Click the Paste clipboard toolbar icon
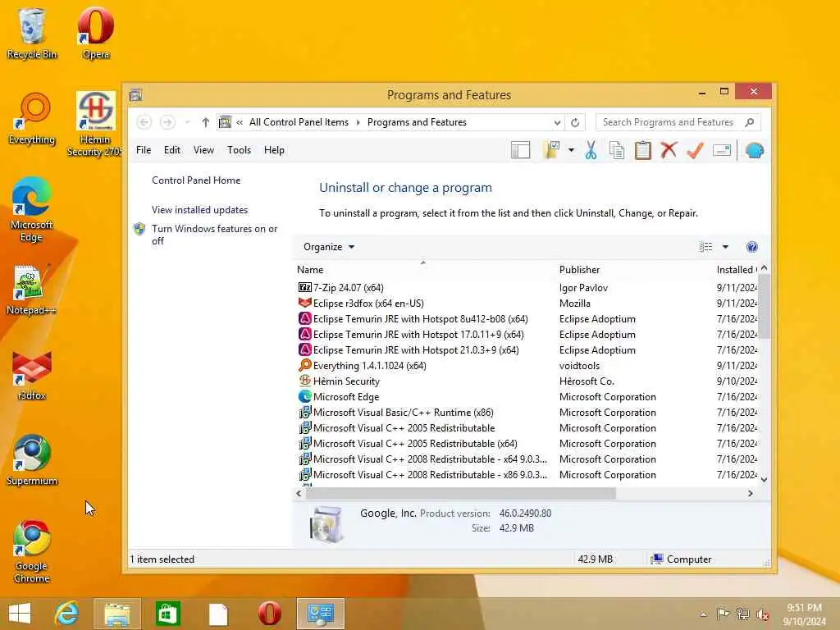The image size is (840, 630). point(643,151)
